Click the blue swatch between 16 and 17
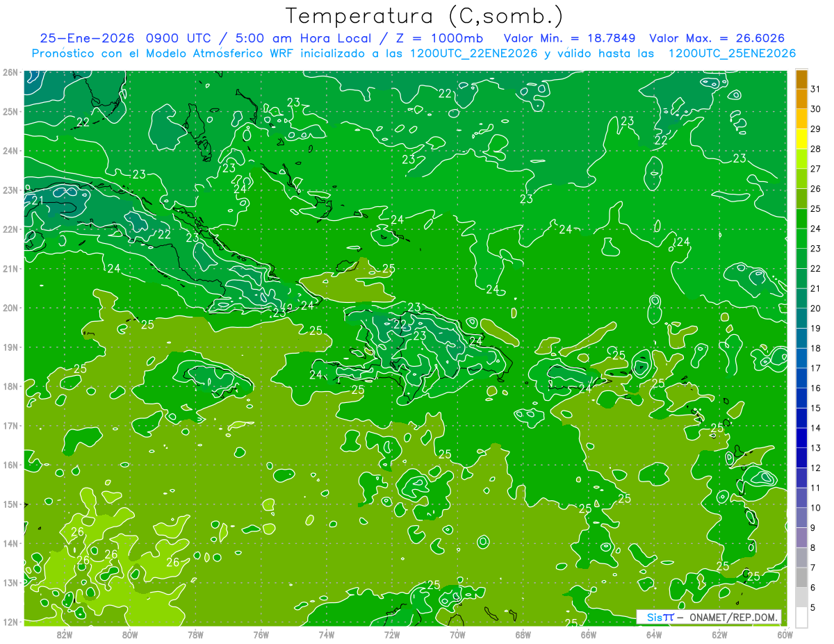 tap(801, 378)
